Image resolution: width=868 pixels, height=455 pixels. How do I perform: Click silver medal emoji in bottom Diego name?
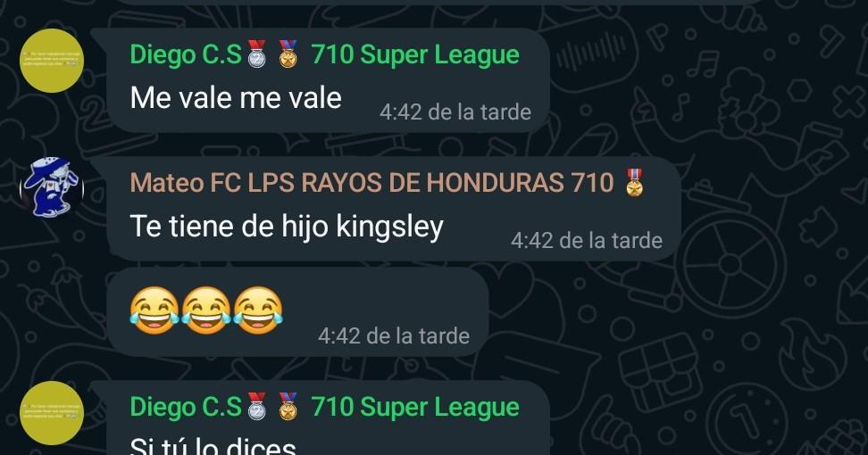click(x=257, y=407)
